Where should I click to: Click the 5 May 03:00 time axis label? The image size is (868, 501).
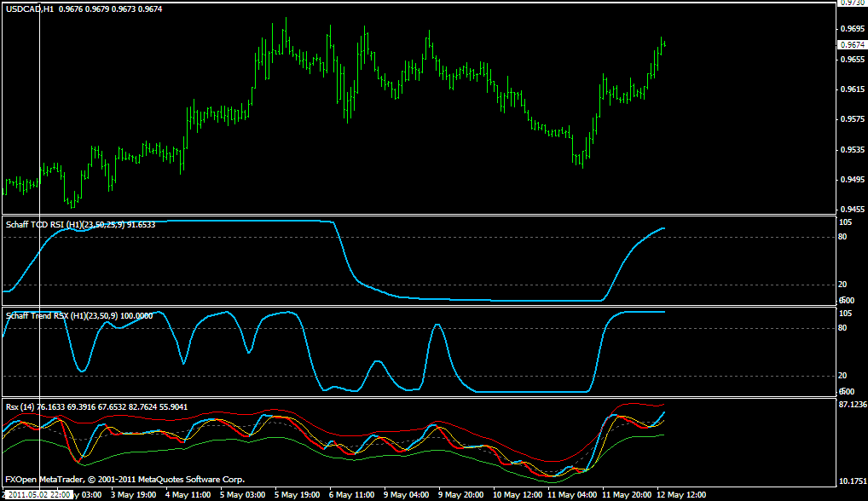tap(242, 494)
